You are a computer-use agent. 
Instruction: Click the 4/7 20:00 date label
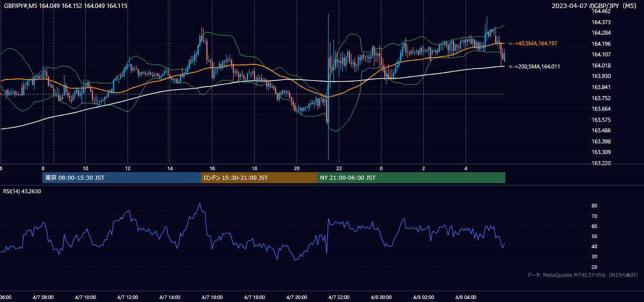click(x=296, y=297)
